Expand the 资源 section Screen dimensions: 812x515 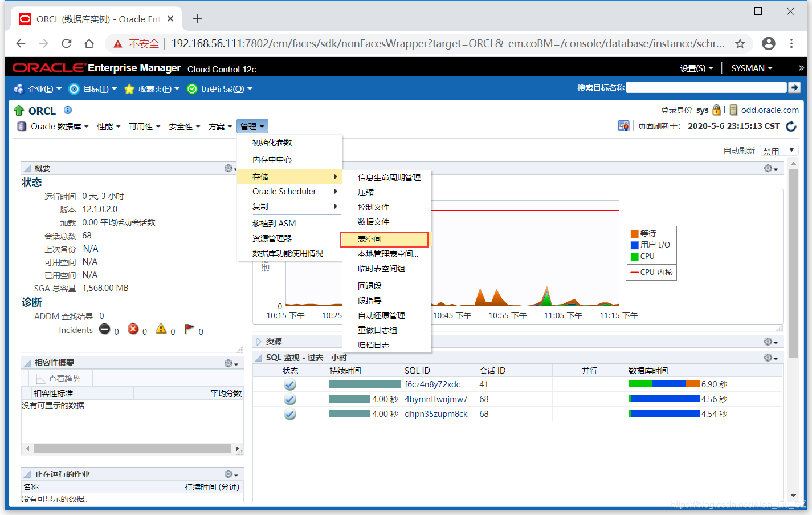259,342
